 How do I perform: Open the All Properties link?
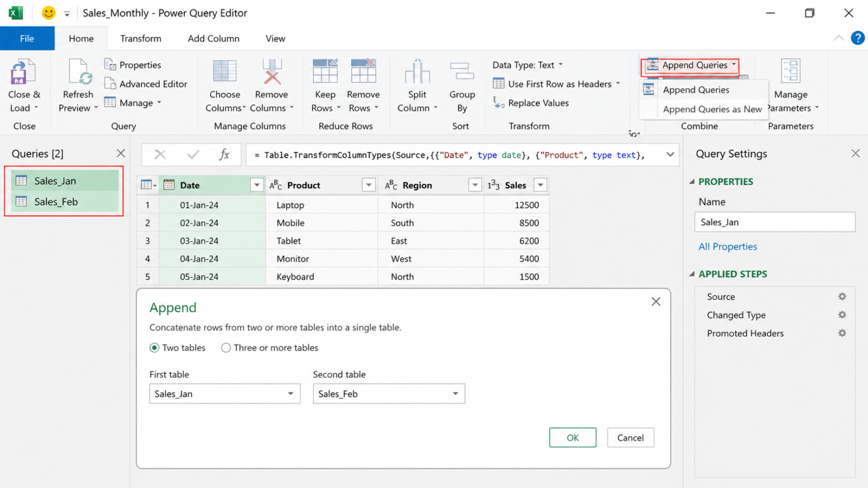(727, 246)
